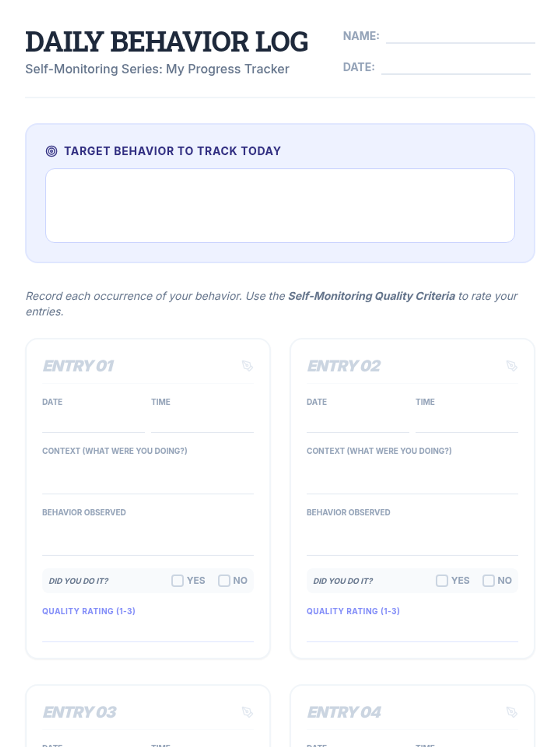This screenshot has width=560, height=747.
Task: Click the pen icon in Entry 01
Action: 247,366
